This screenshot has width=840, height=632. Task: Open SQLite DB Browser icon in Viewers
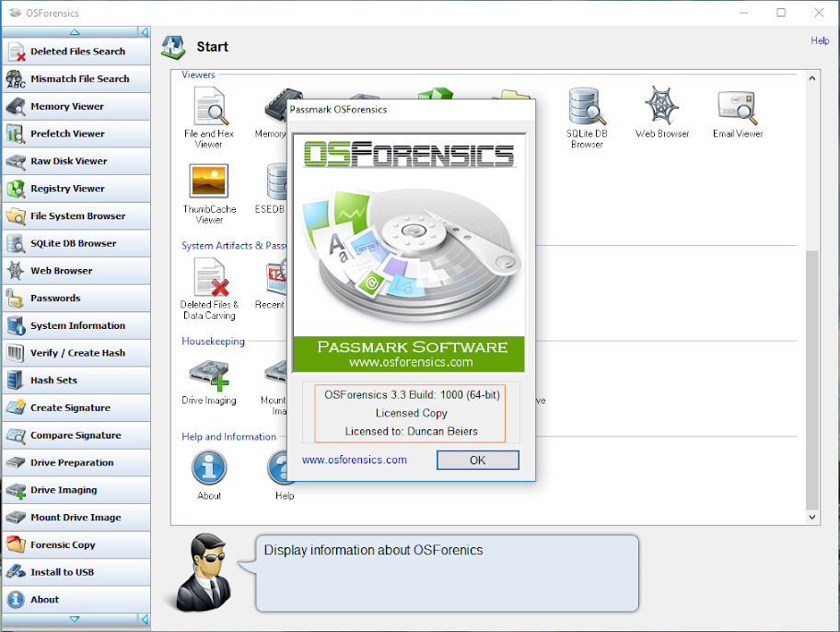coord(587,117)
